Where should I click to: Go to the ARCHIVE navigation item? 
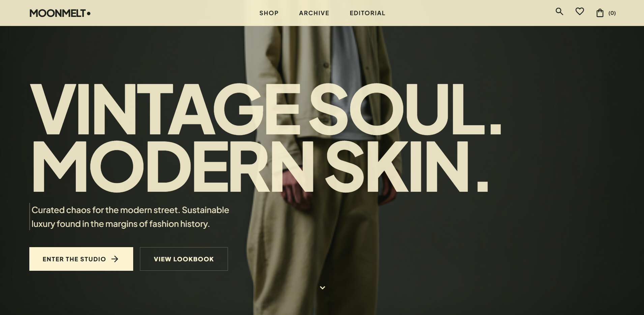click(314, 13)
